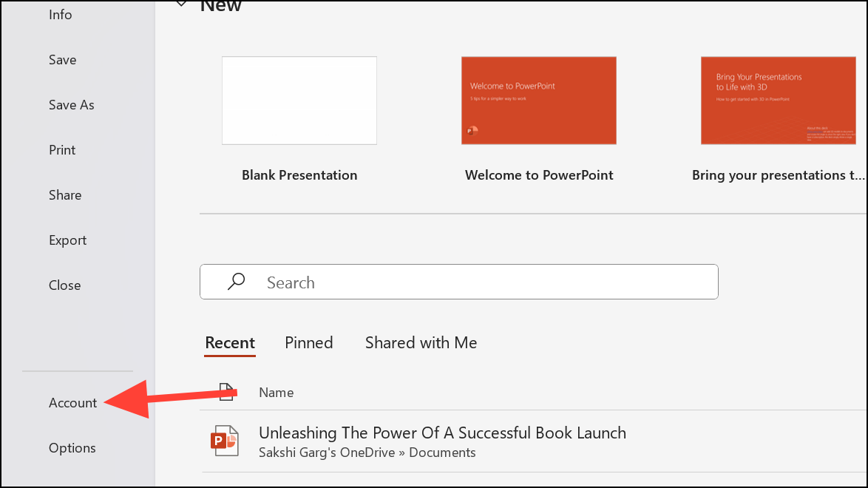This screenshot has width=868, height=488.
Task: Open the Info page
Action: (x=61, y=14)
